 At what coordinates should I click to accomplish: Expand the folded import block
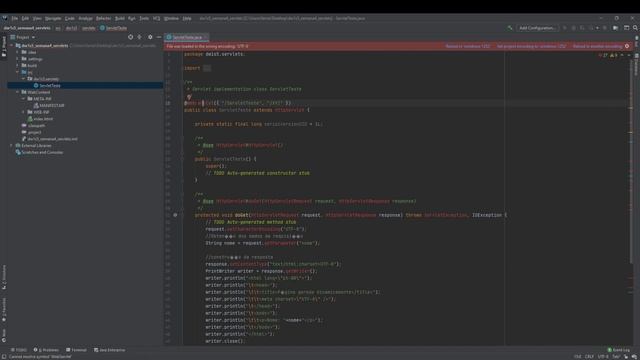[x=207, y=68]
